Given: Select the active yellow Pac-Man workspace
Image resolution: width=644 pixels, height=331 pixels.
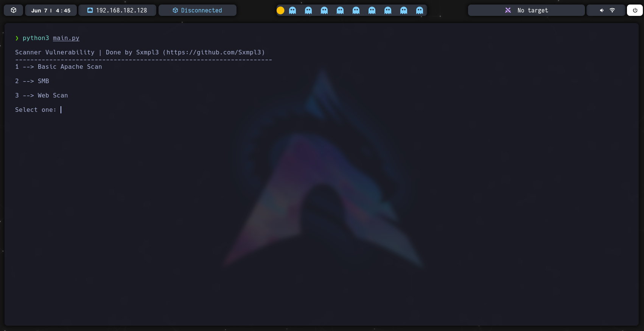Looking at the screenshot, I should pos(280,10).
